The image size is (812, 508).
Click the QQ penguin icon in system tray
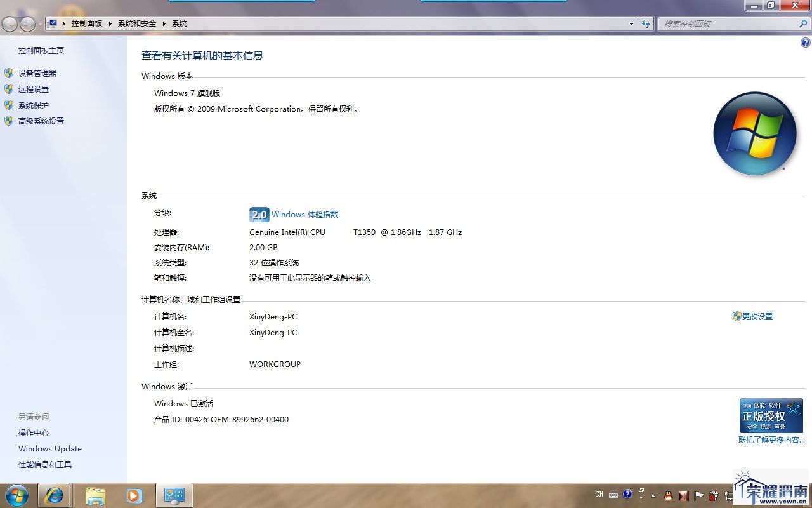tap(667, 495)
